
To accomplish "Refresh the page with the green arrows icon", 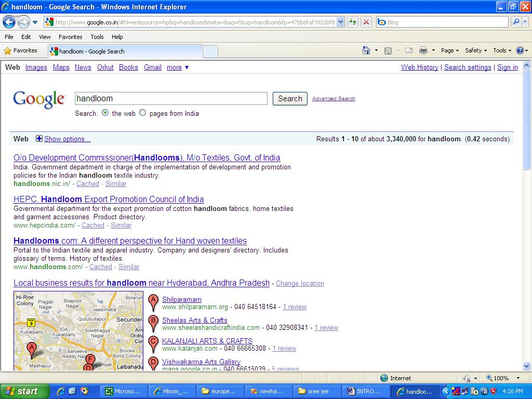I will (353, 22).
